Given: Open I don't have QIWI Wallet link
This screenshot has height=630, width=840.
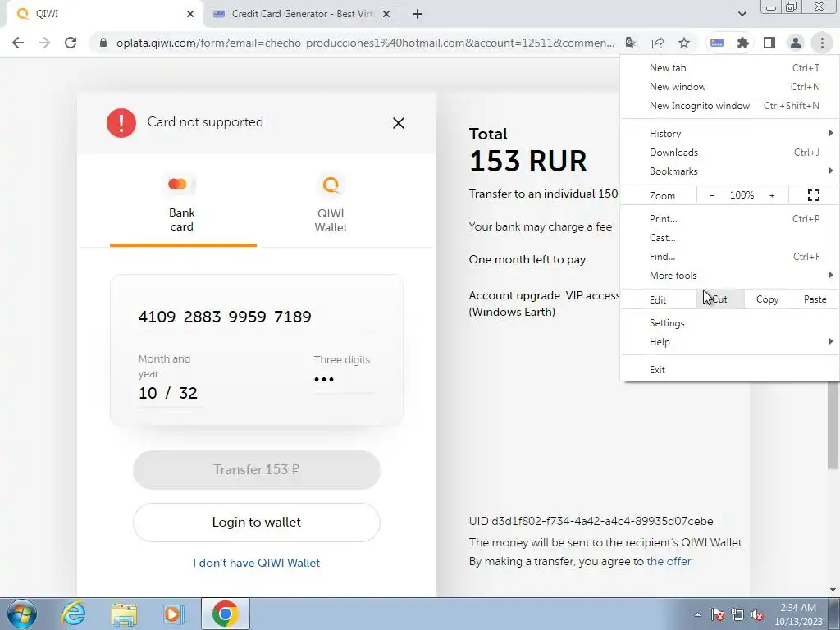Looking at the screenshot, I should point(256,563).
